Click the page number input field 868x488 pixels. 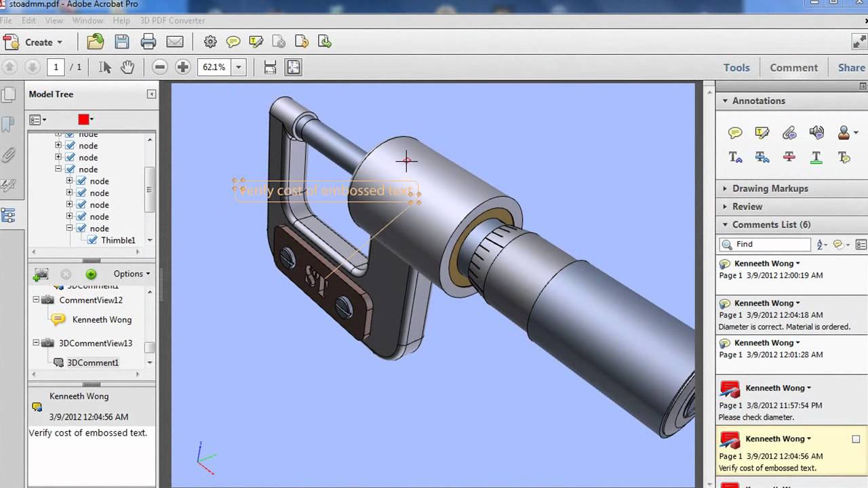(56, 67)
